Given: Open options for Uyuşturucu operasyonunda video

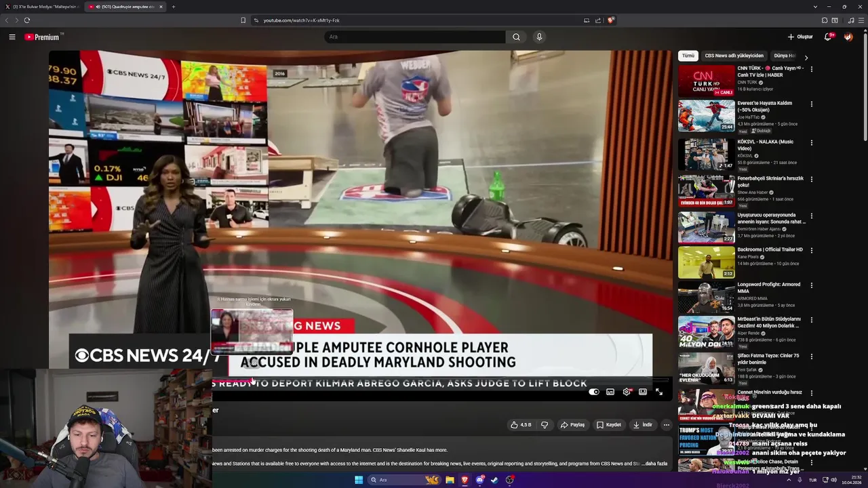Looking at the screenshot, I should (811, 216).
